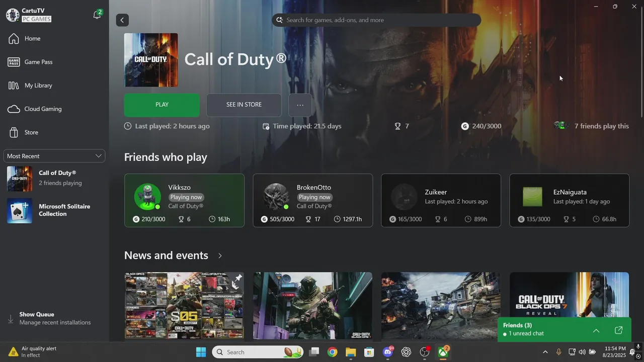Click EzNaiguata's green square avatar

pyautogui.click(x=533, y=197)
